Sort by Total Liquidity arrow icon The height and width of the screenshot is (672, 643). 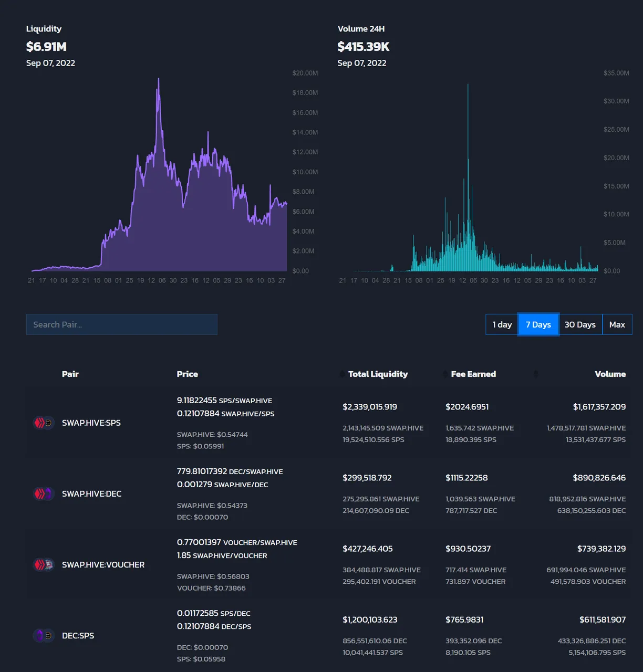pos(343,374)
